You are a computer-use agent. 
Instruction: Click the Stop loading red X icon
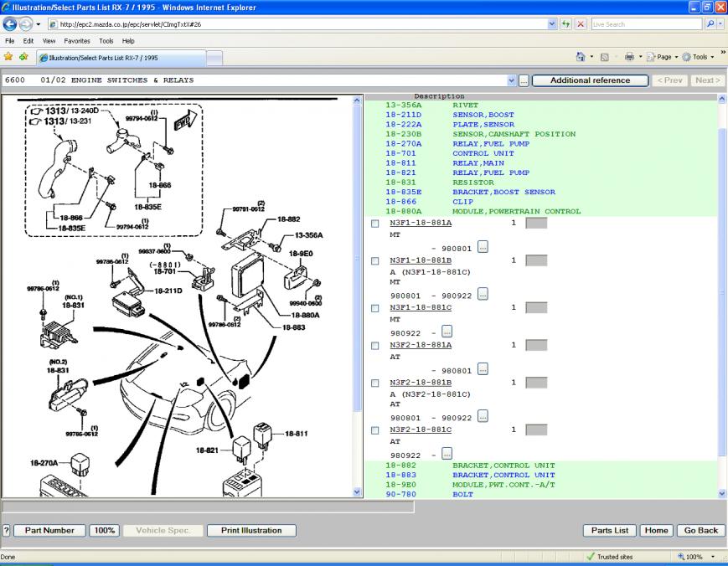pyautogui.click(x=581, y=24)
